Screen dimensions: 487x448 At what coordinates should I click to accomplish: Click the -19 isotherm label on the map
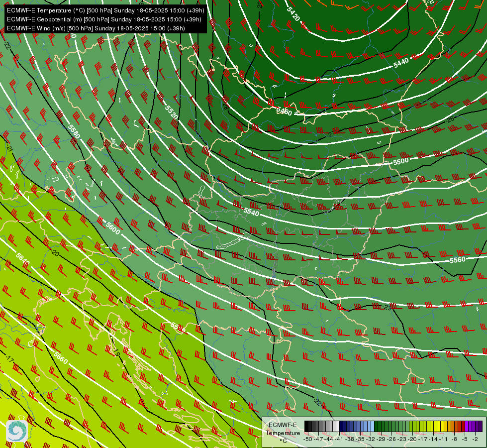[116, 353]
